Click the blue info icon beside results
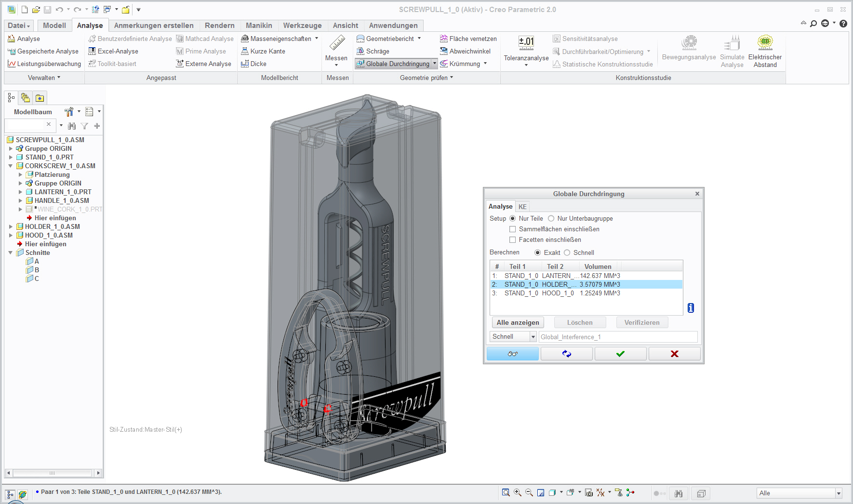Screen dimensions: 853x504 click(691, 308)
